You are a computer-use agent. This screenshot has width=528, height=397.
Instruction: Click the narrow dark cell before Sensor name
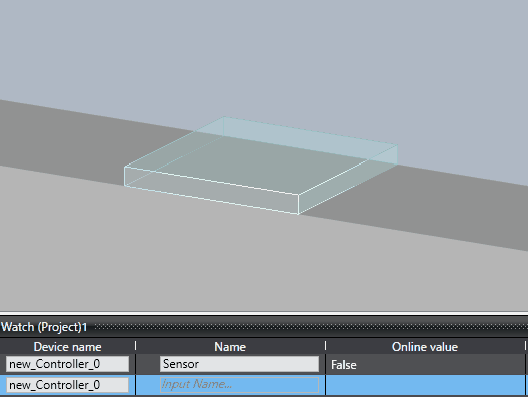click(x=148, y=364)
